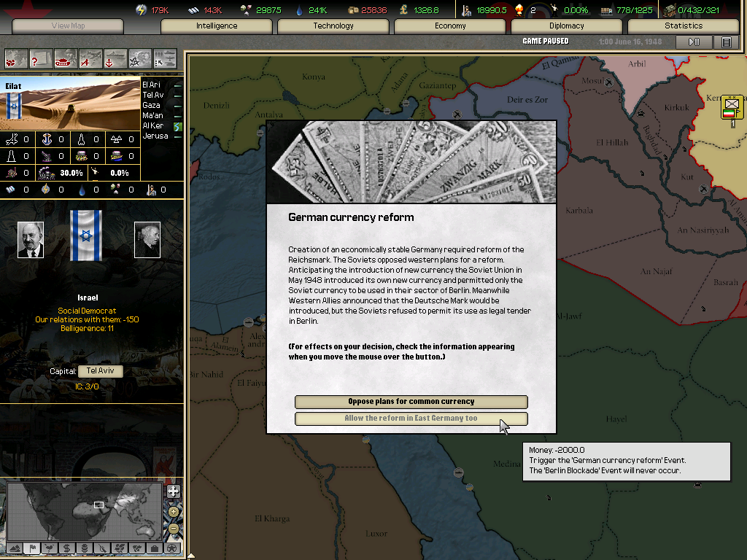
Task: Zoom out with minimap minus button
Action: (x=173, y=528)
